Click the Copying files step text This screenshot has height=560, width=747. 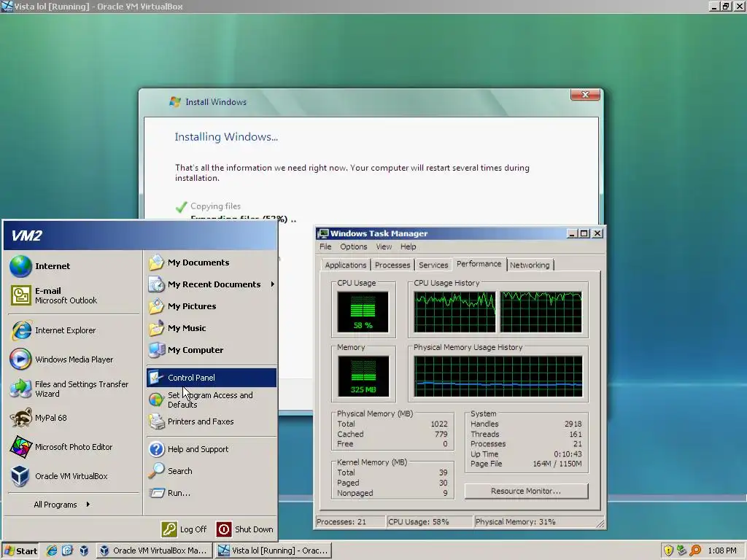tap(215, 206)
